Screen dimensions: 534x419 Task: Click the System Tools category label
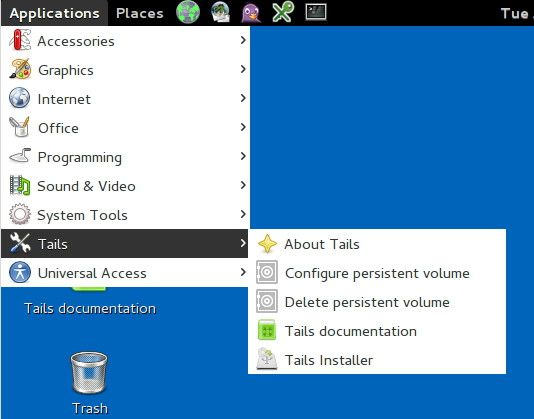82,215
